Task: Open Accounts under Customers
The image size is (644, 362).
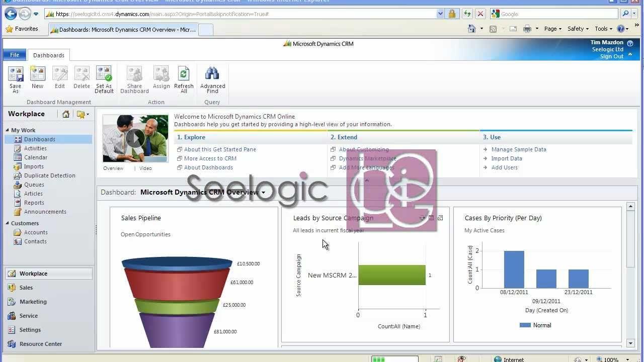Action: tap(36, 232)
